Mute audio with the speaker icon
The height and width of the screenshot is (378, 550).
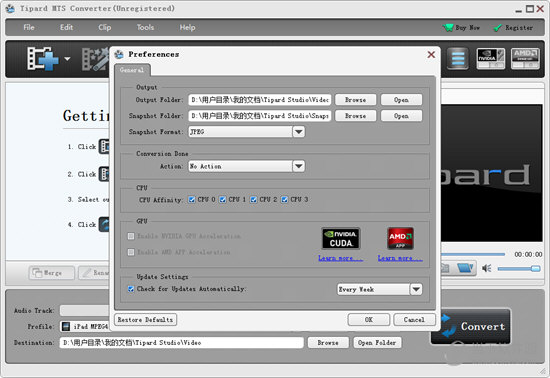coord(487,268)
